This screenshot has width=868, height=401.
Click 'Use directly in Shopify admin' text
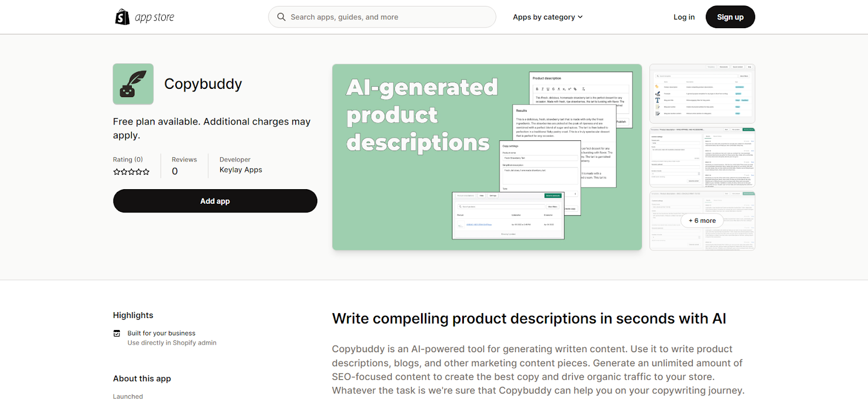coord(172,342)
